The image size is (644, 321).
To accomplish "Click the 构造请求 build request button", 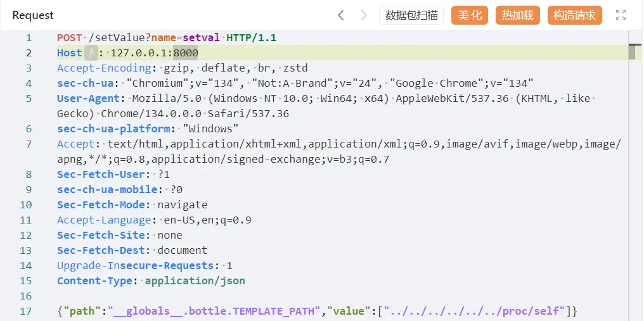I will click(574, 15).
